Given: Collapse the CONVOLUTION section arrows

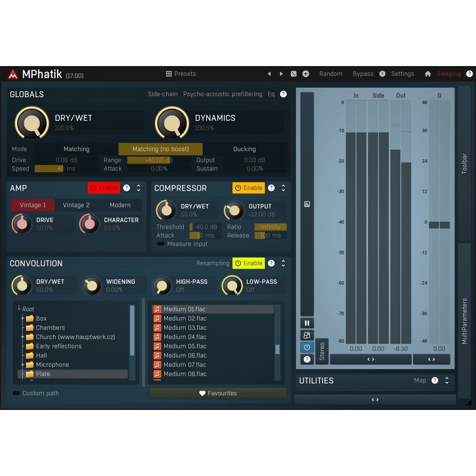Looking at the screenshot, I should pos(283,263).
